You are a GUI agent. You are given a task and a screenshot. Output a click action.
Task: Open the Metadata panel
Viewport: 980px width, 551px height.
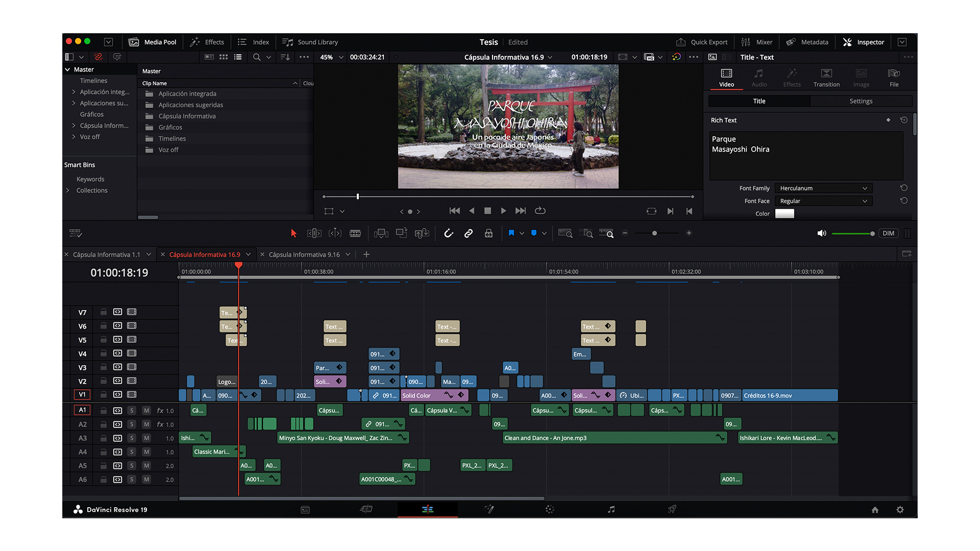tap(807, 42)
